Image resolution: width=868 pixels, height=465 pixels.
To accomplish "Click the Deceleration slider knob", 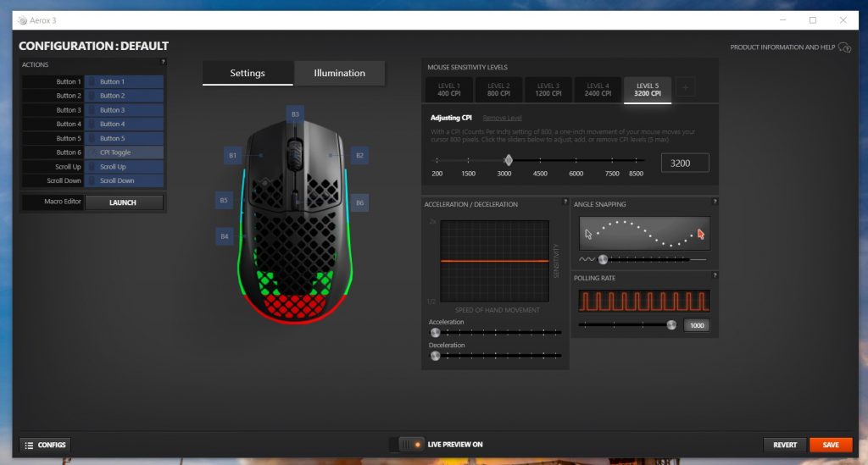I will pos(435,356).
